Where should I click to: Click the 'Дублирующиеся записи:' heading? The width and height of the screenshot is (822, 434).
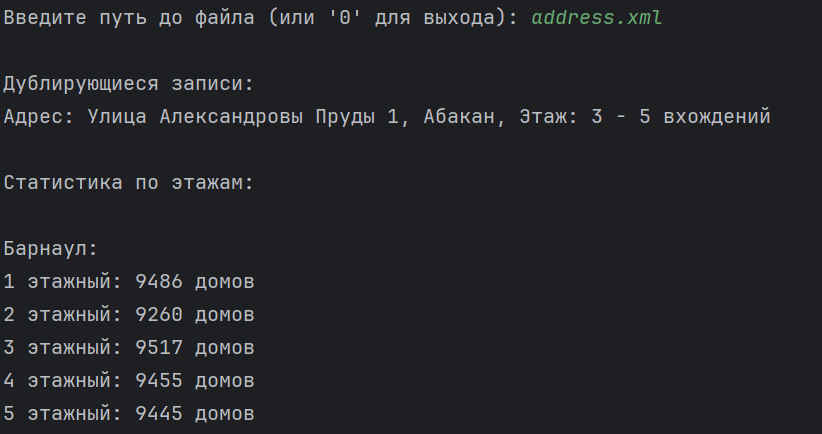[128, 84]
